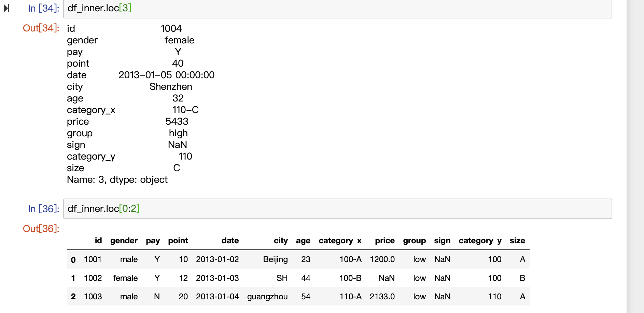Click the gender column header in the table
Image resolution: width=644 pixels, height=313 pixels.
coord(124,241)
